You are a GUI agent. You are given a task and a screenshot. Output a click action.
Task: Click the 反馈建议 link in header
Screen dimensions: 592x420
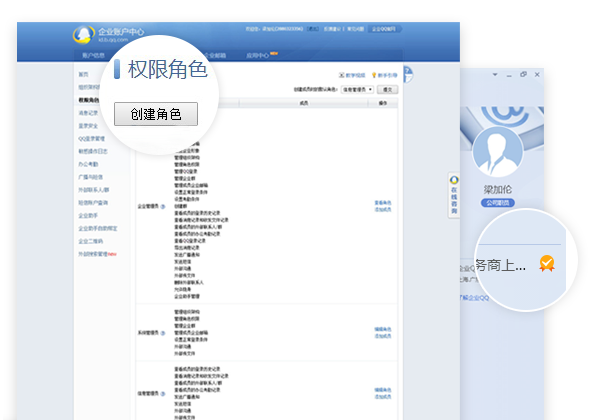click(332, 29)
